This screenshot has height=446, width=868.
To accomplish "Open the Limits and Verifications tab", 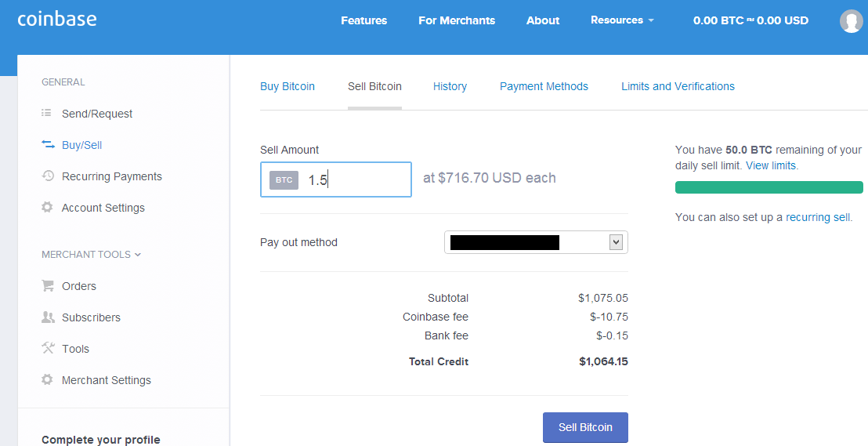I will click(678, 86).
